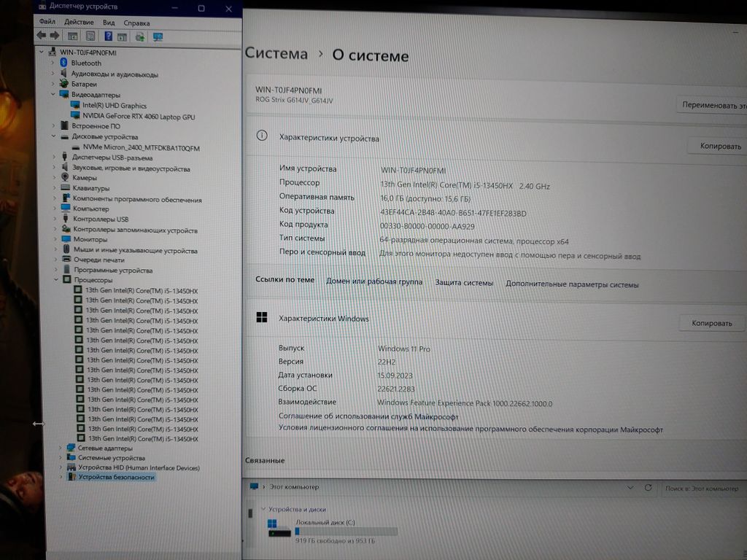
Task: Click the Back arrow in Device Manager toolbar
Action: 41,36
